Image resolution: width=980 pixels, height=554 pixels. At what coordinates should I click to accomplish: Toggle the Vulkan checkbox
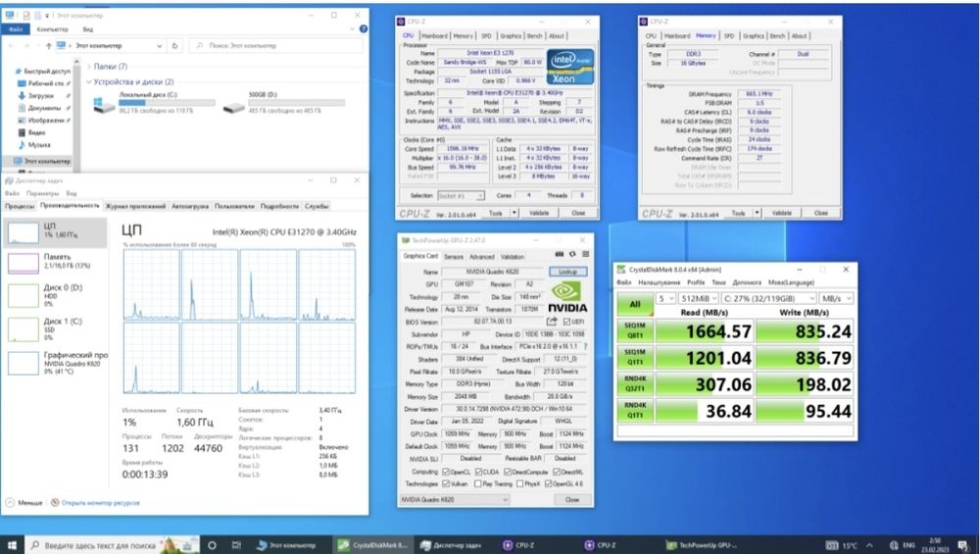pos(446,484)
